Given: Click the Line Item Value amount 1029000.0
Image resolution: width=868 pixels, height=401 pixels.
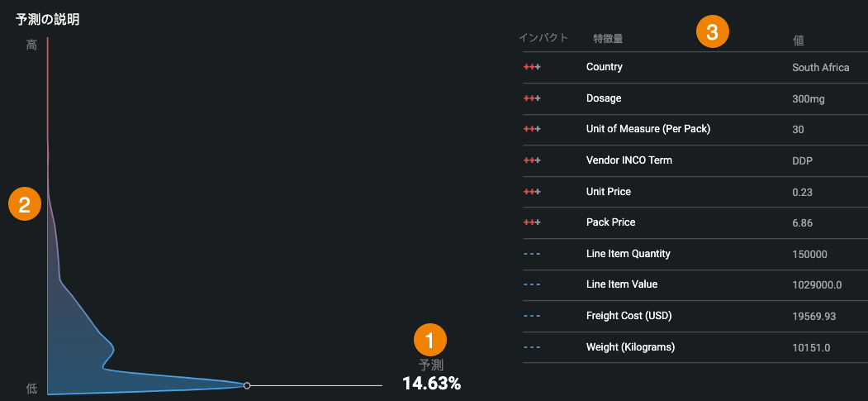Looking at the screenshot, I should point(817,285).
